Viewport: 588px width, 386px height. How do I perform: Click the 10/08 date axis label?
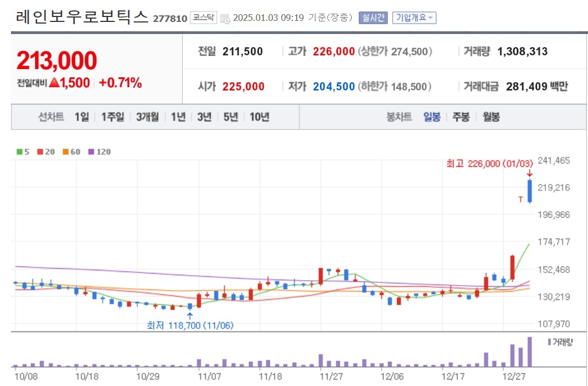click(26, 377)
